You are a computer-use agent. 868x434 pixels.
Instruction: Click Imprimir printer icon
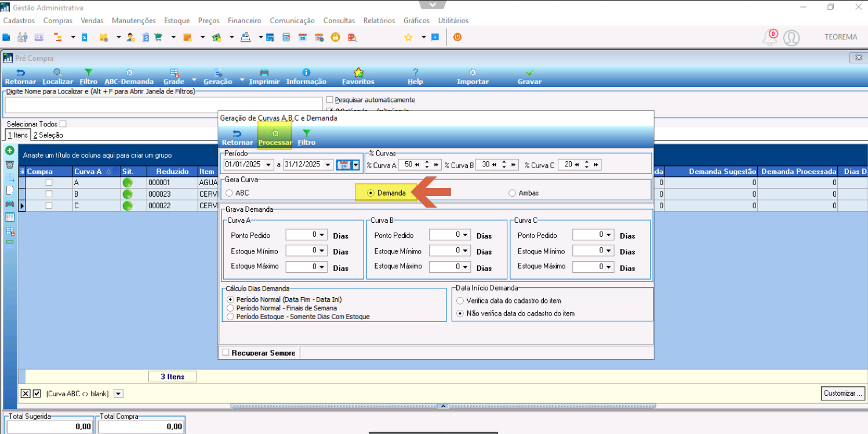(264, 73)
